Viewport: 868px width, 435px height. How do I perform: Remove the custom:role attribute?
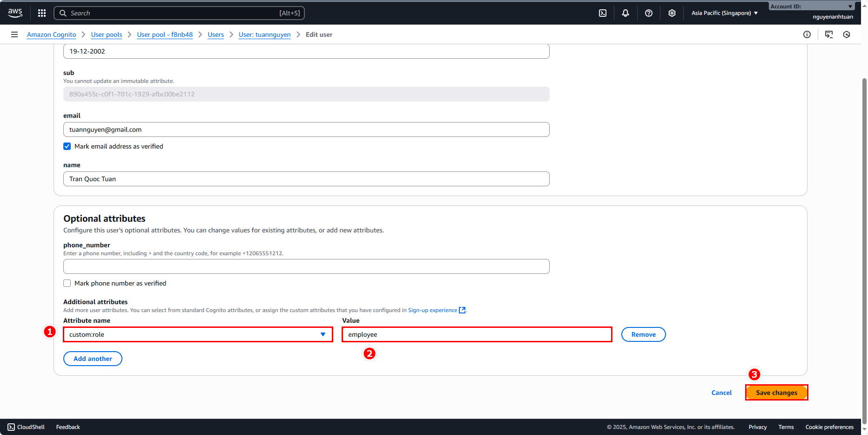click(x=643, y=334)
